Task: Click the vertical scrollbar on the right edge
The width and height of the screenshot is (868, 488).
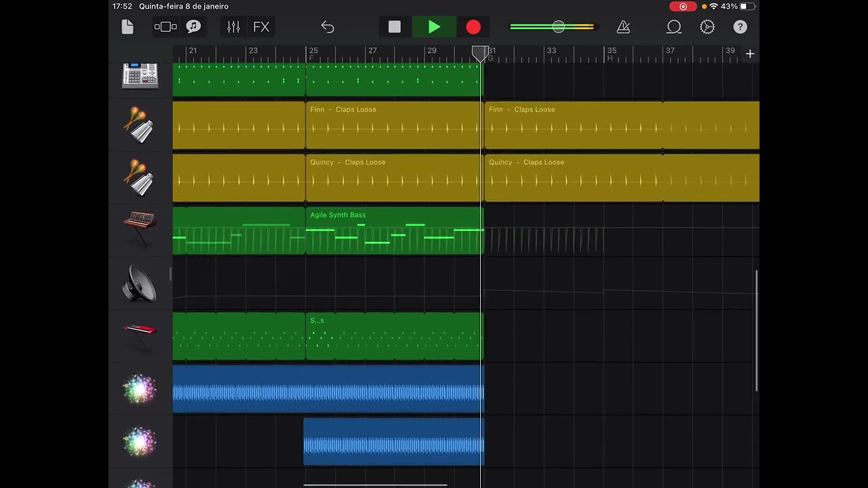Action: click(757, 331)
